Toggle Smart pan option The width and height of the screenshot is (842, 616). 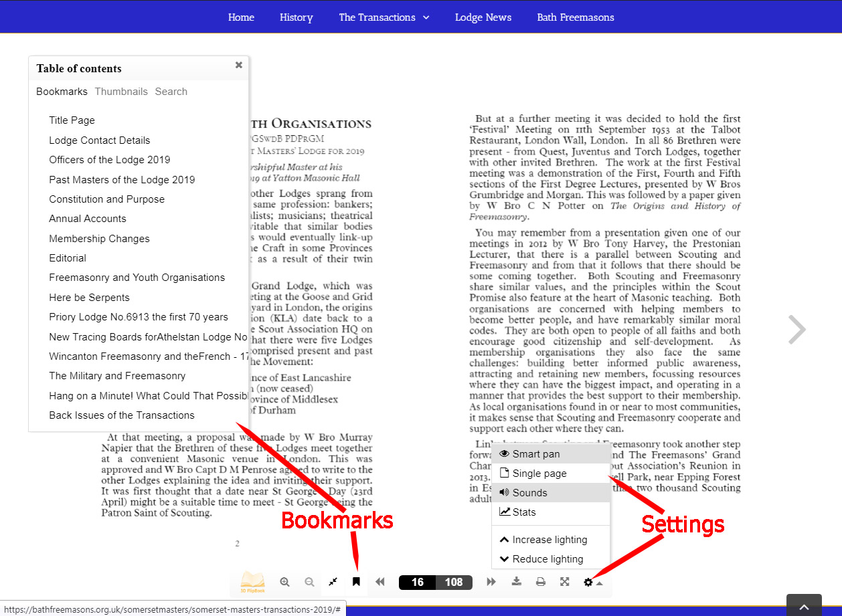(551, 454)
